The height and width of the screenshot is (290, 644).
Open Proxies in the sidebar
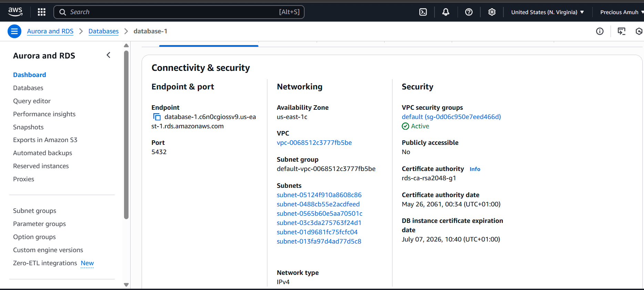[23, 179]
